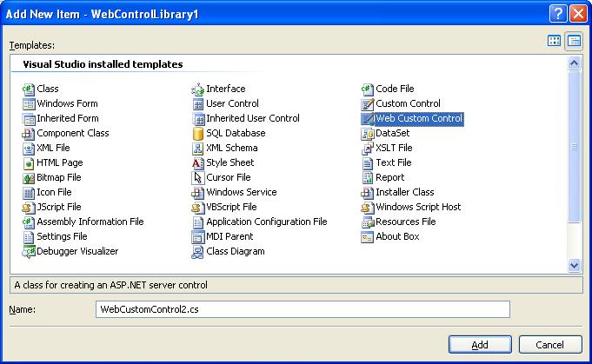The width and height of the screenshot is (592, 364).
Task: Choose Inherited User Control icon
Action: pos(198,119)
